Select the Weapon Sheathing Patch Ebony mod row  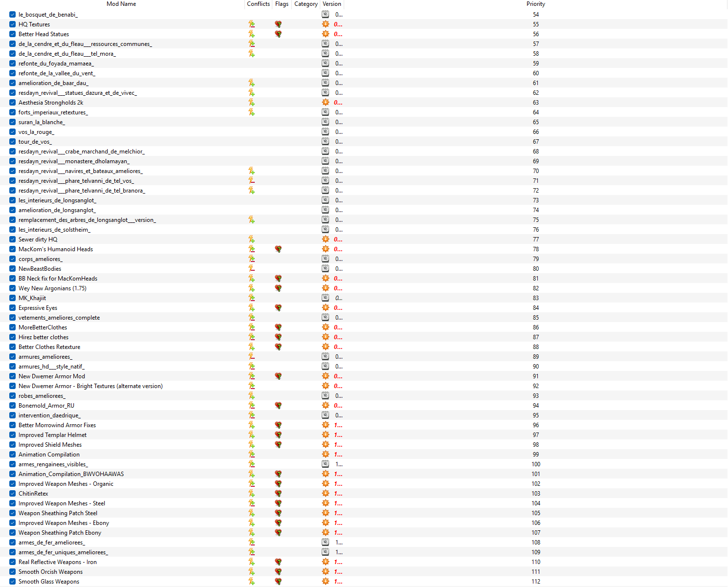pos(60,532)
